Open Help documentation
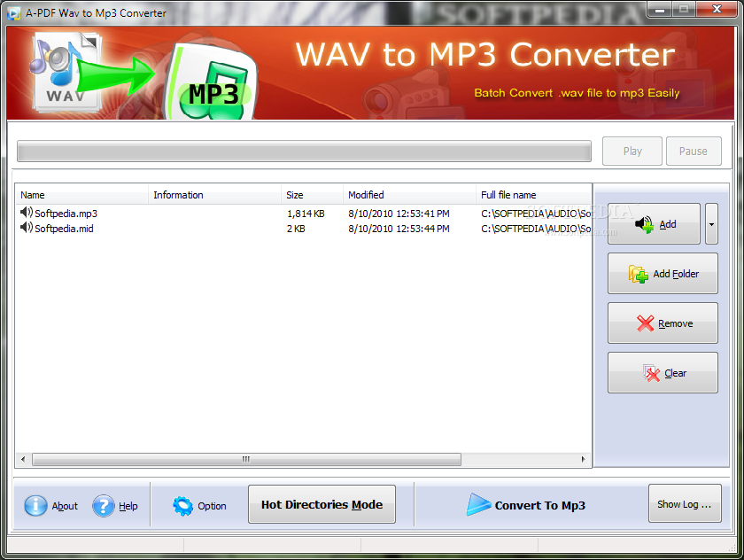 [115, 506]
